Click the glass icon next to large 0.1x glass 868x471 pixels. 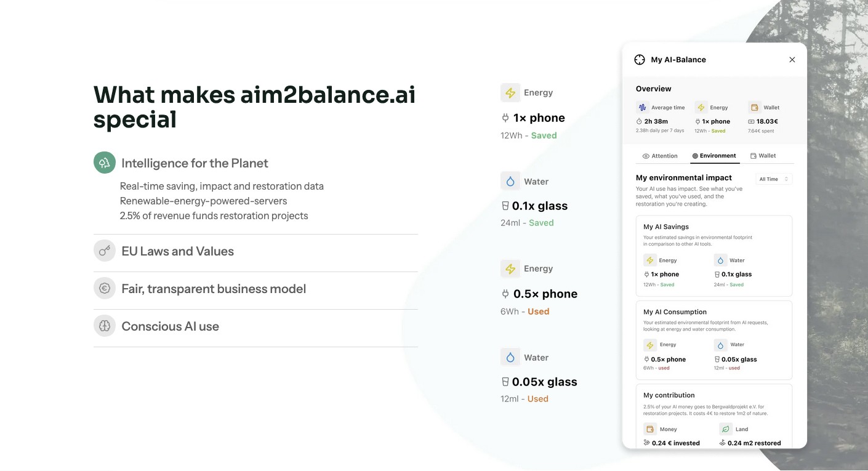coord(505,206)
